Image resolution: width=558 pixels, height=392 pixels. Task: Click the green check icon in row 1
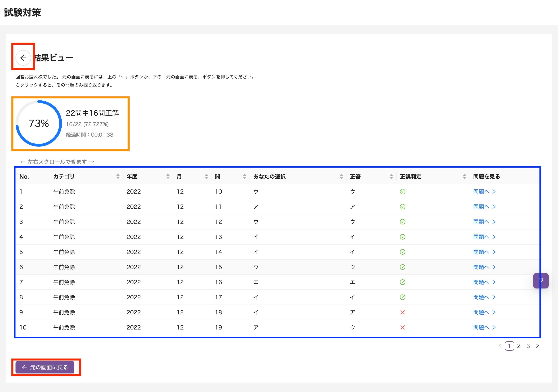(x=402, y=192)
